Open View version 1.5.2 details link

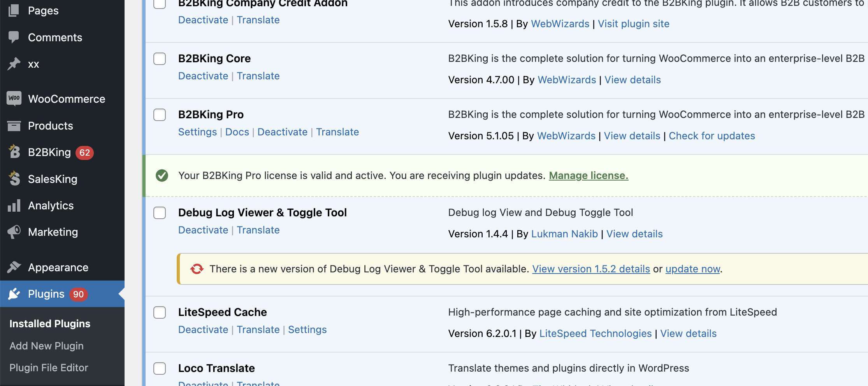coord(591,269)
